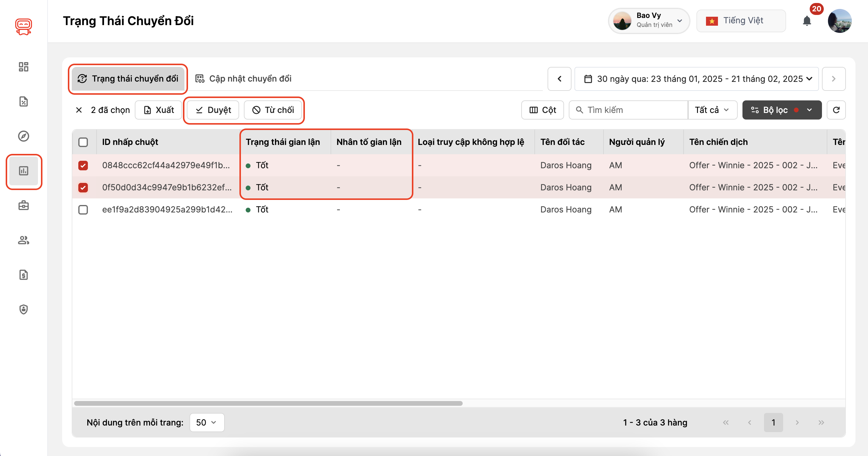This screenshot has height=456, width=868.
Task: Click the invoice dollar document sidebar icon
Action: 23,275
